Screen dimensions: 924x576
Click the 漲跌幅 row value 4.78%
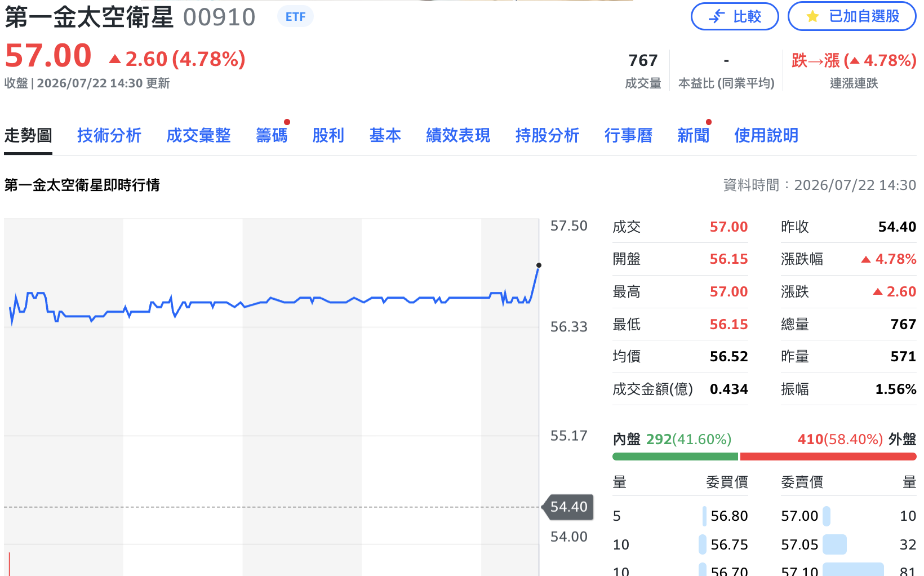pyautogui.click(x=889, y=259)
